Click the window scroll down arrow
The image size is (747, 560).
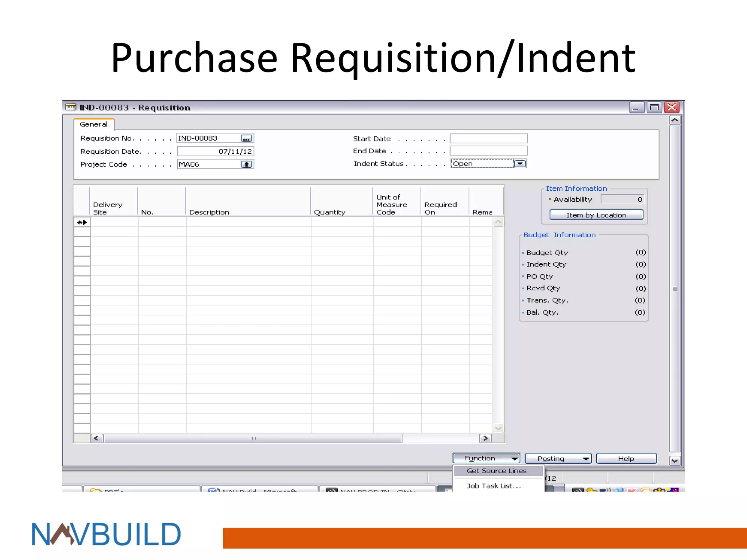pos(675,461)
